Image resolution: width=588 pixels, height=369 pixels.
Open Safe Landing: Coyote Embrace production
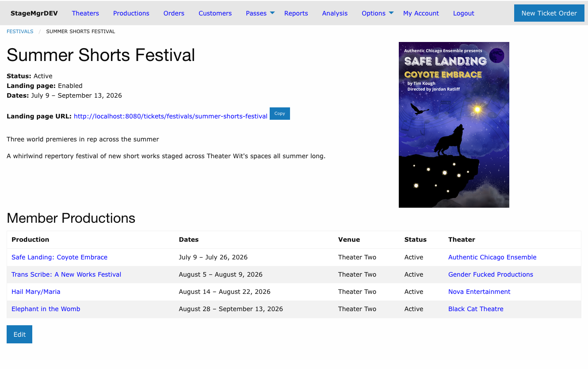coord(59,257)
